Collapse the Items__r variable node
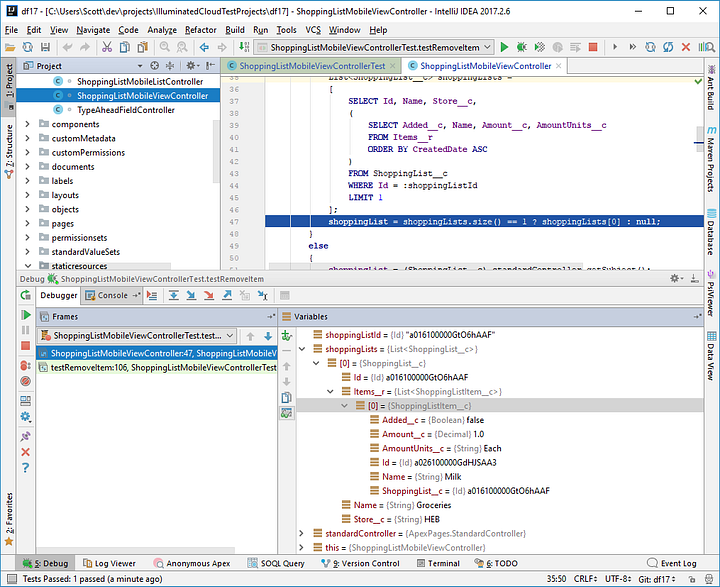This screenshot has width=720, height=587. (330, 391)
